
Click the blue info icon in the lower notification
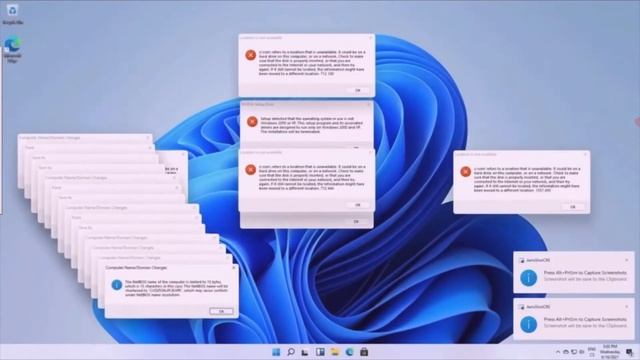pos(529,324)
